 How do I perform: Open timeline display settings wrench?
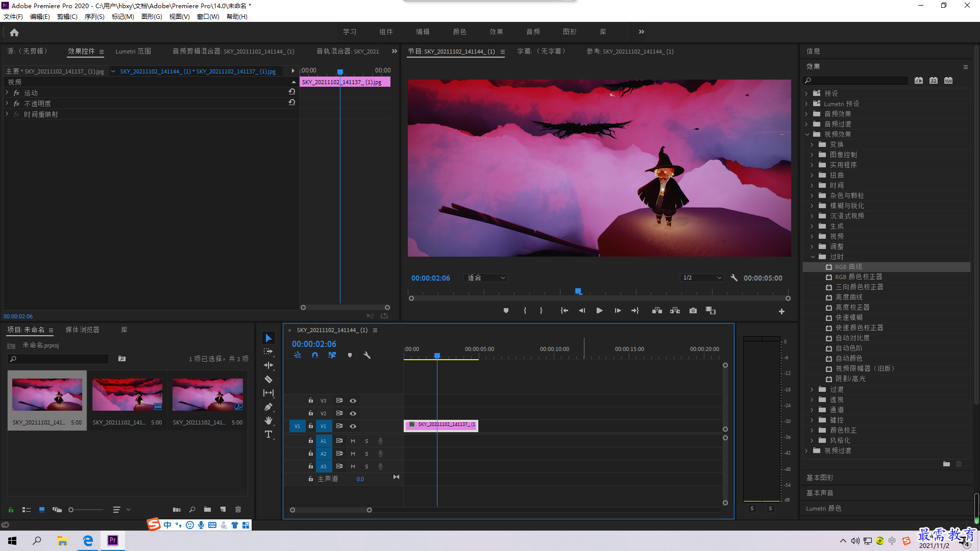[x=366, y=355]
